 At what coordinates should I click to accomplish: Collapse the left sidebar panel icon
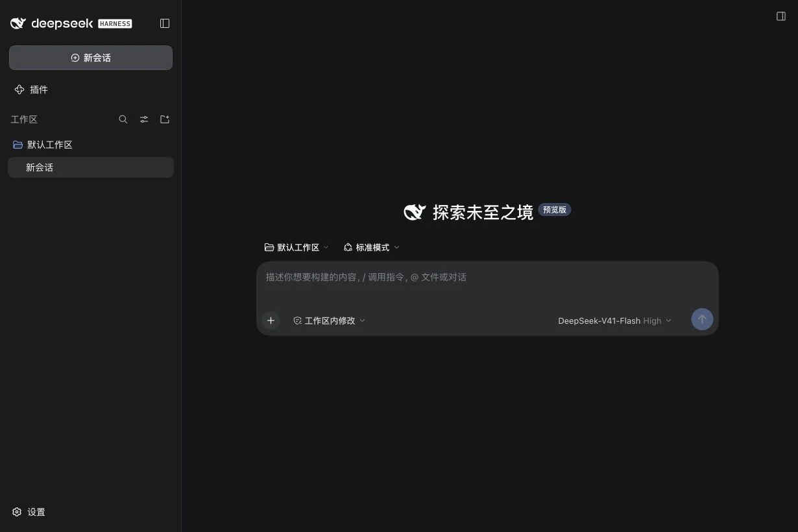(165, 23)
